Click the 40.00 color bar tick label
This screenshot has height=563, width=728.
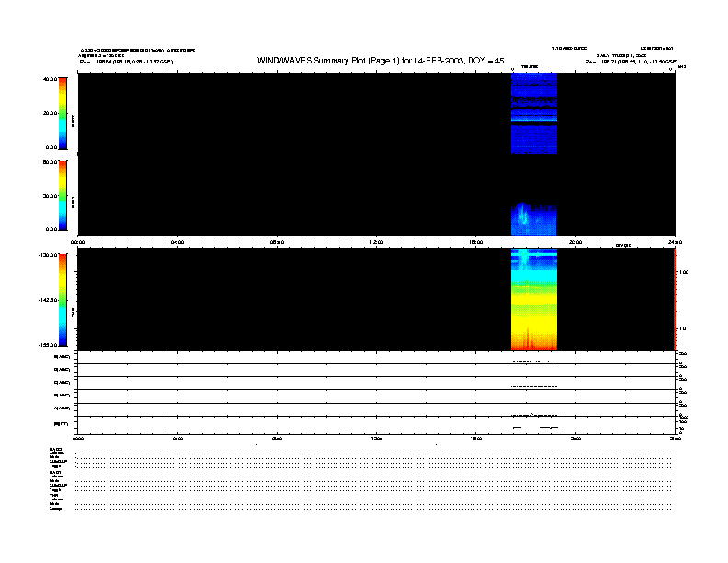click(x=50, y=79)
